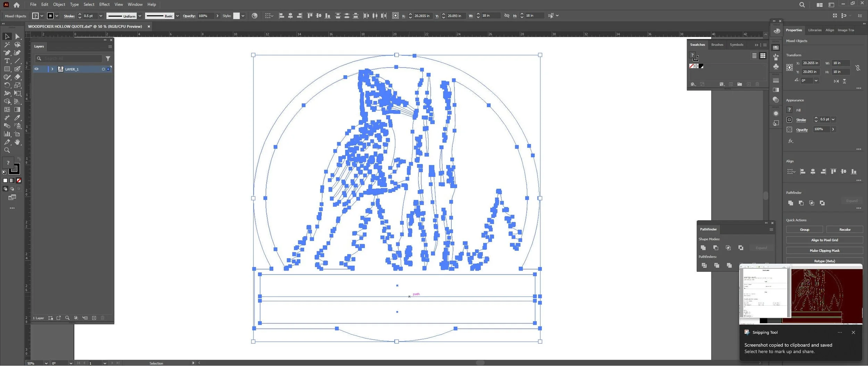
Task: Open the Window menu
Action: pos(135,5)
